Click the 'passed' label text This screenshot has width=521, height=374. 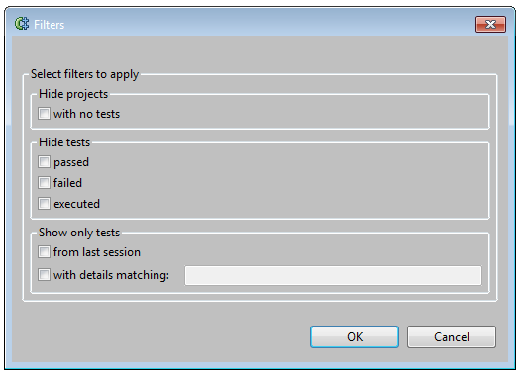71,163
